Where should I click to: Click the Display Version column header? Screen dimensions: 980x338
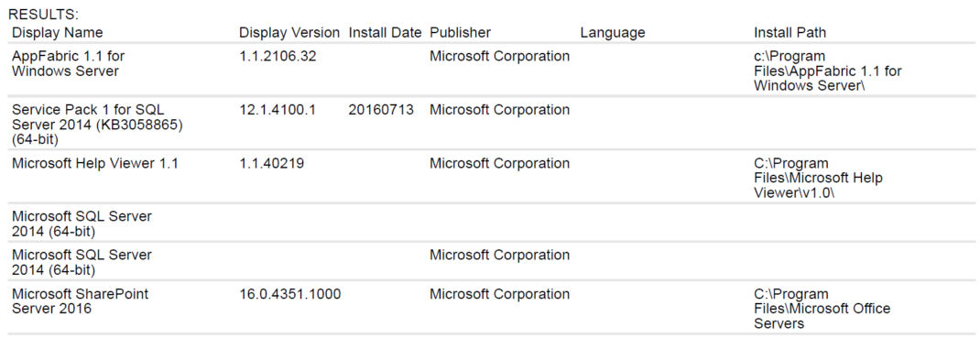pyautogui.click(x=289, y=32)
